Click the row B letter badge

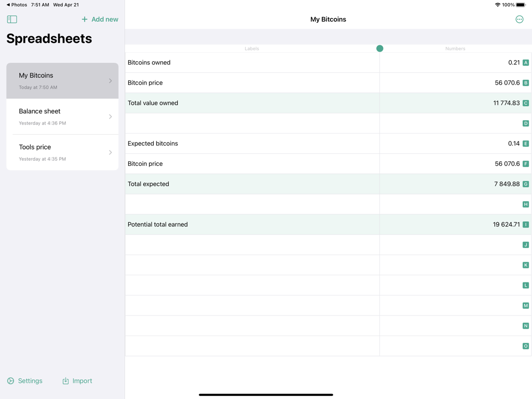coord(526,83)
